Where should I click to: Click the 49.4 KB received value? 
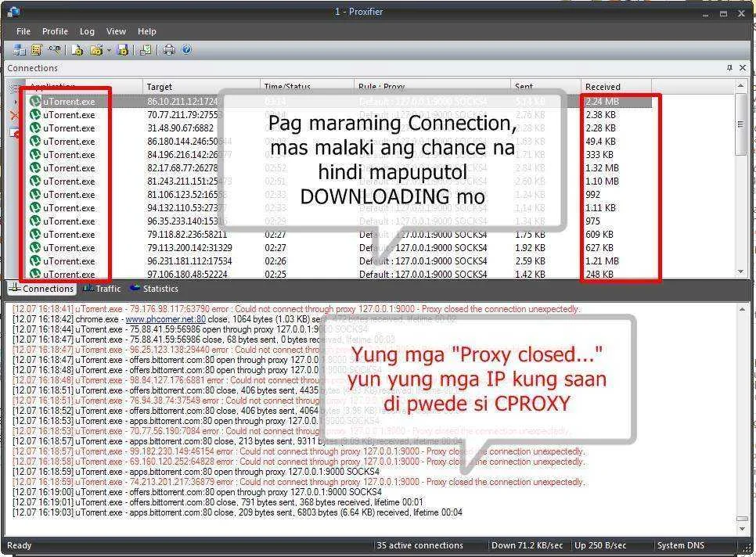[x=601, y=142]
